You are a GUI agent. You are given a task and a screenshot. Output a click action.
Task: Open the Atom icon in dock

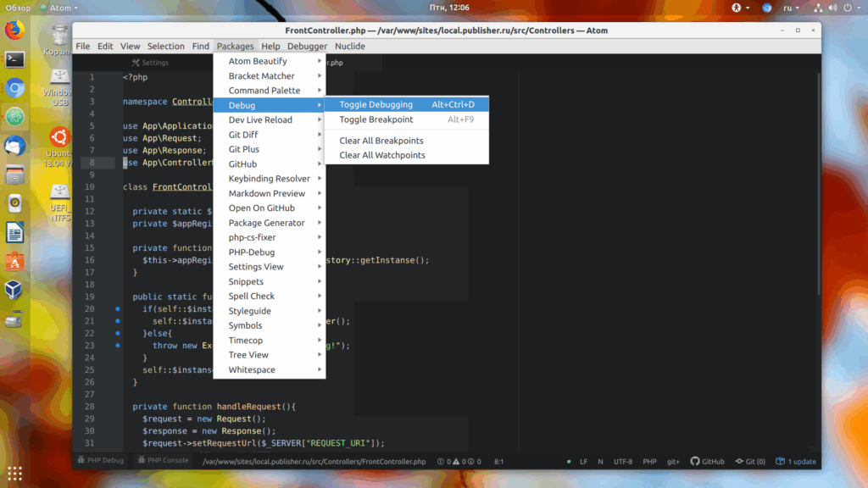click(15, 117)
